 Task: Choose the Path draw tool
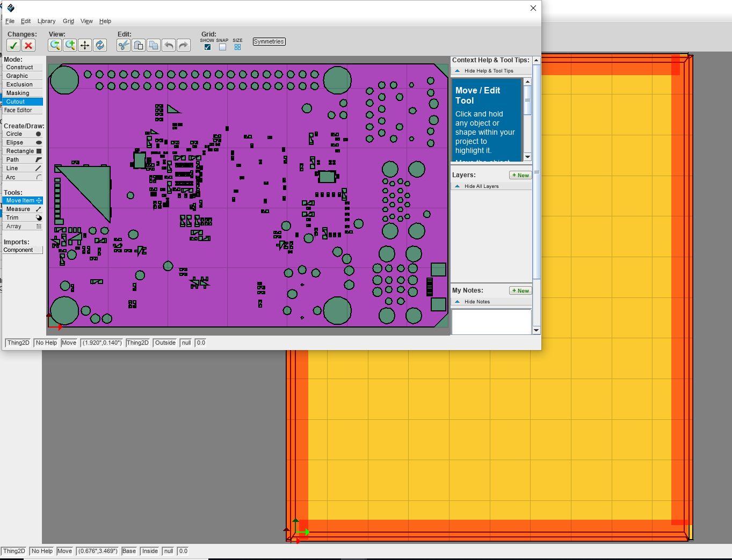pos(23,159)
